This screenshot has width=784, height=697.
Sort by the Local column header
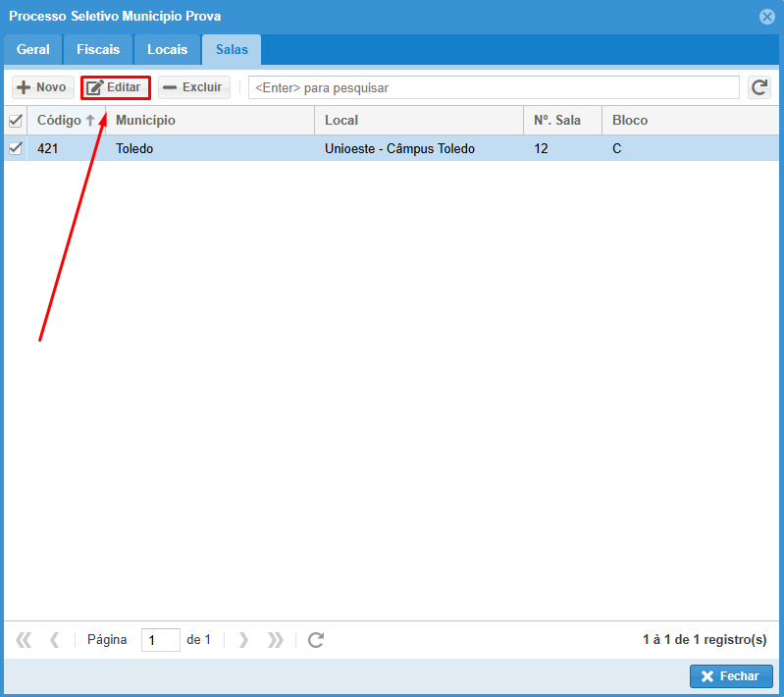(341, 121)
